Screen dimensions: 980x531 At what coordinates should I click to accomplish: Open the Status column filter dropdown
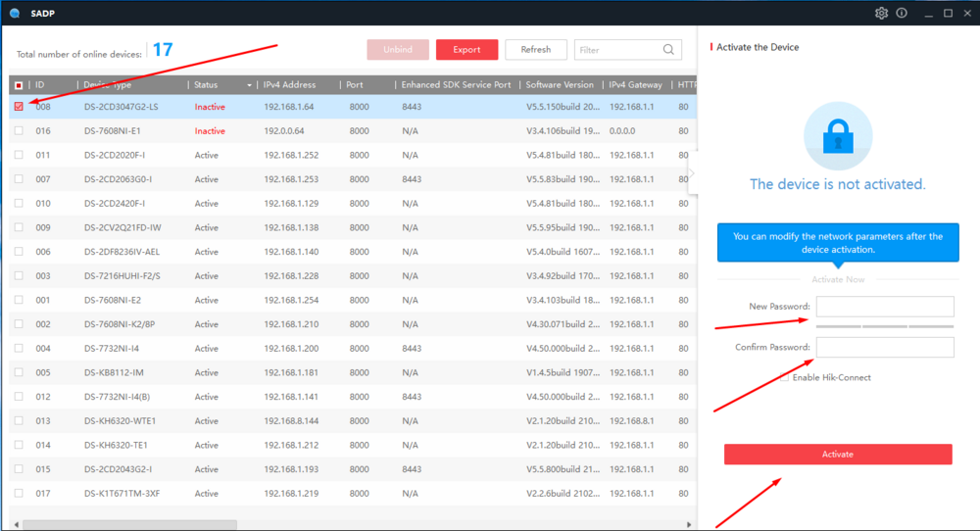pos(249,85)
